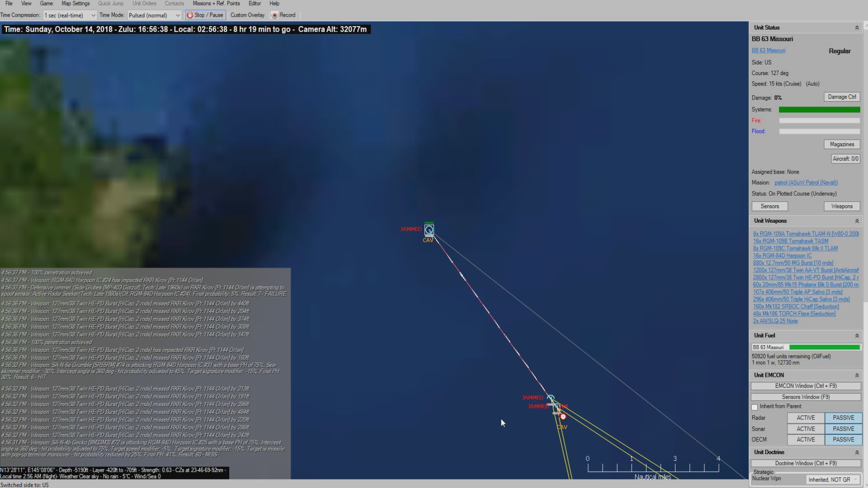Enable Inherit from Parent checkbox

pyautogui.click(x=755, y=407)
